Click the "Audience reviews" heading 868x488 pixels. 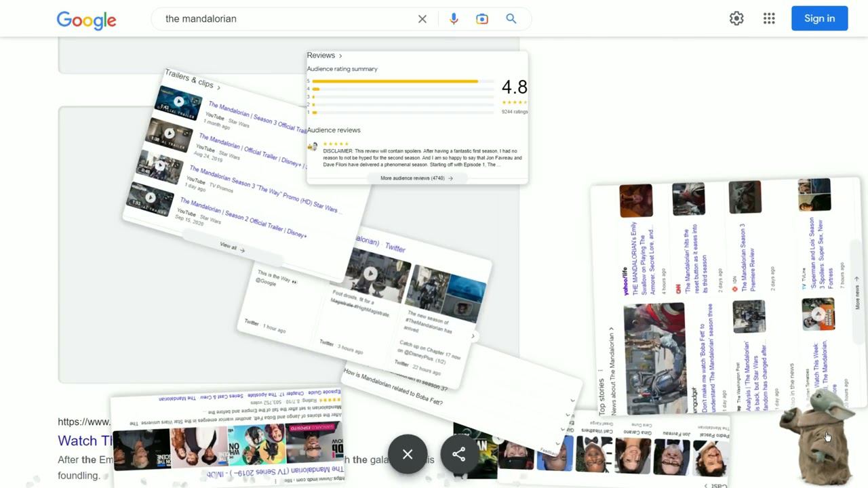pos(334,130)
